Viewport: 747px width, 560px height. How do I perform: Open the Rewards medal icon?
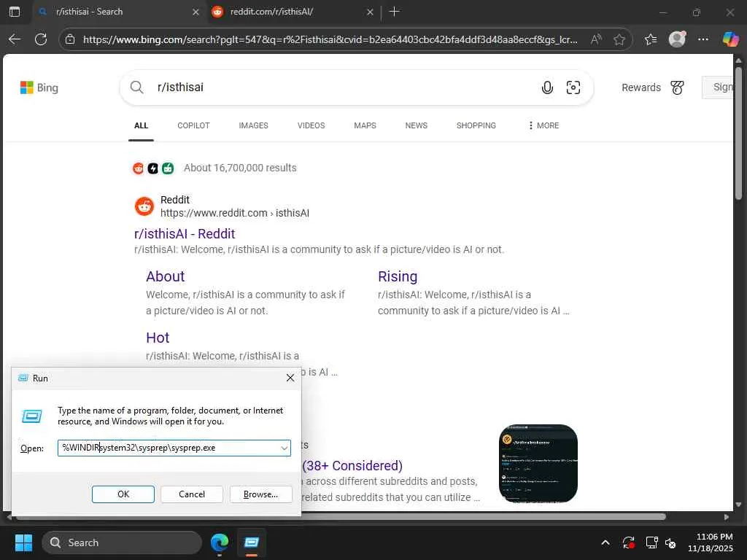(677, 87)
